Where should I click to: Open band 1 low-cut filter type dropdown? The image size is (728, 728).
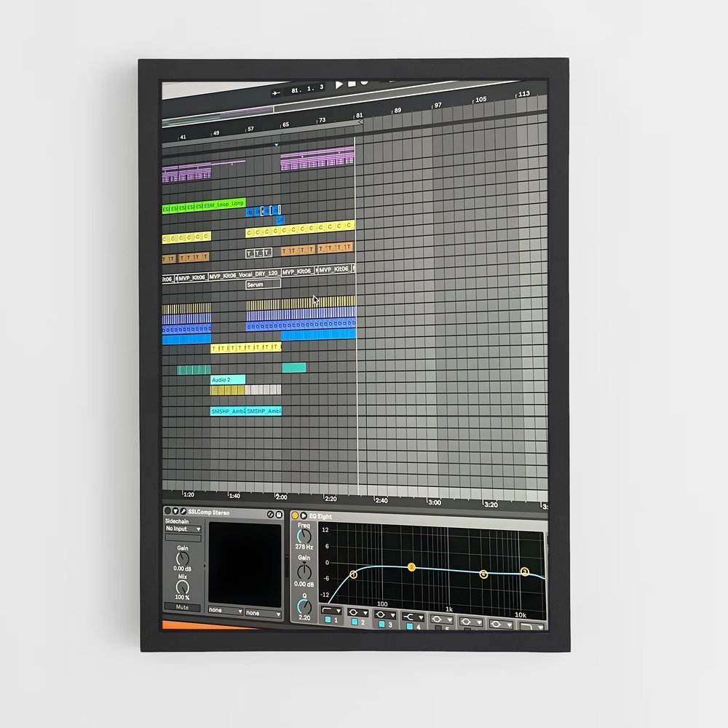pos(331,611)
